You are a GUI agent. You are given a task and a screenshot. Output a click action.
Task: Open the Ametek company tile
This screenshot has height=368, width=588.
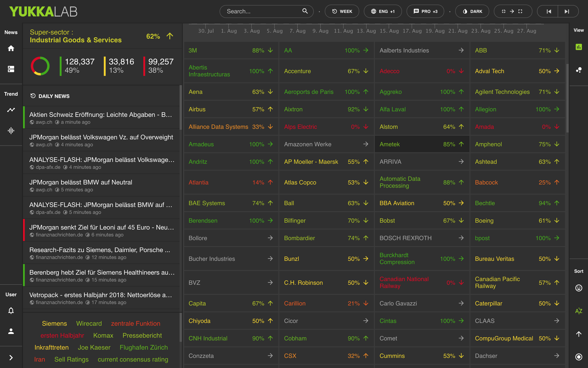pos(422,144)
